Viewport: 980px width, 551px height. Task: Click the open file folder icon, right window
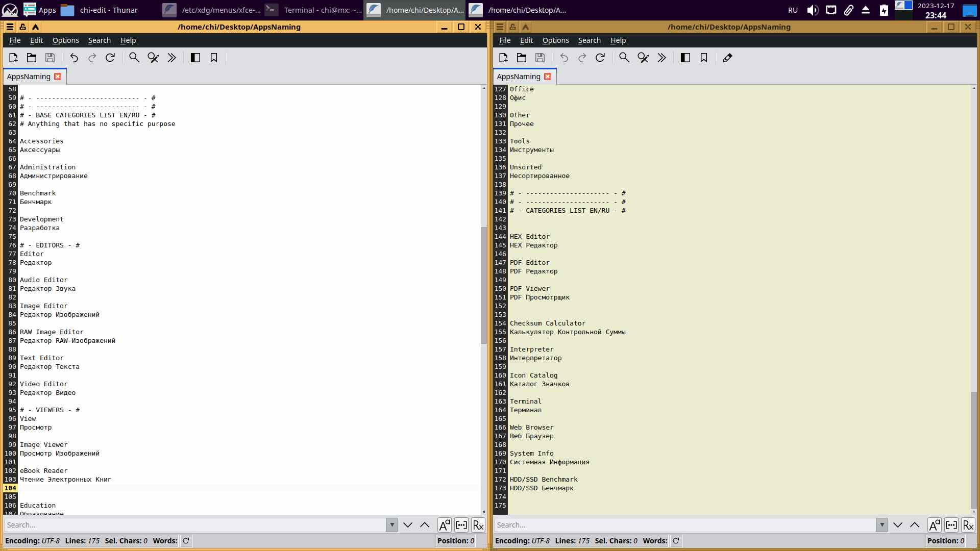point(522,58)
